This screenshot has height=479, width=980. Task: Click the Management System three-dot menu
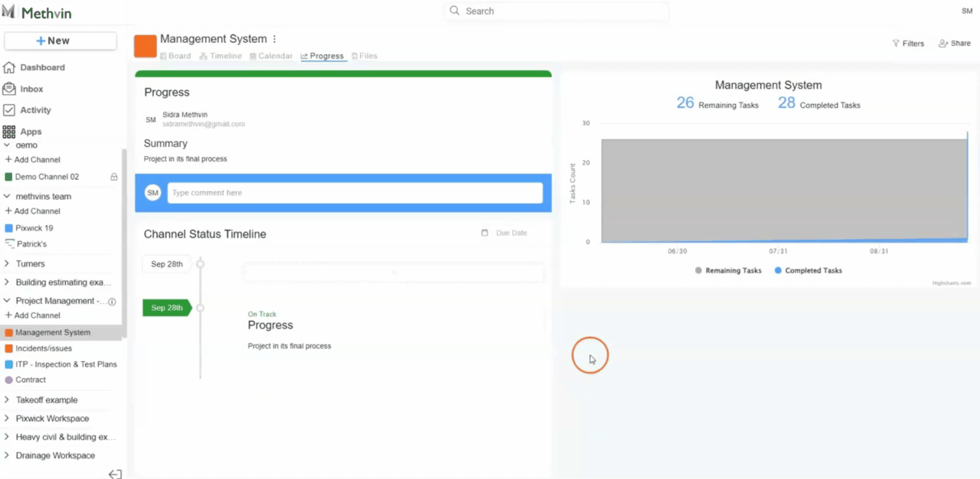pos(275,39)
